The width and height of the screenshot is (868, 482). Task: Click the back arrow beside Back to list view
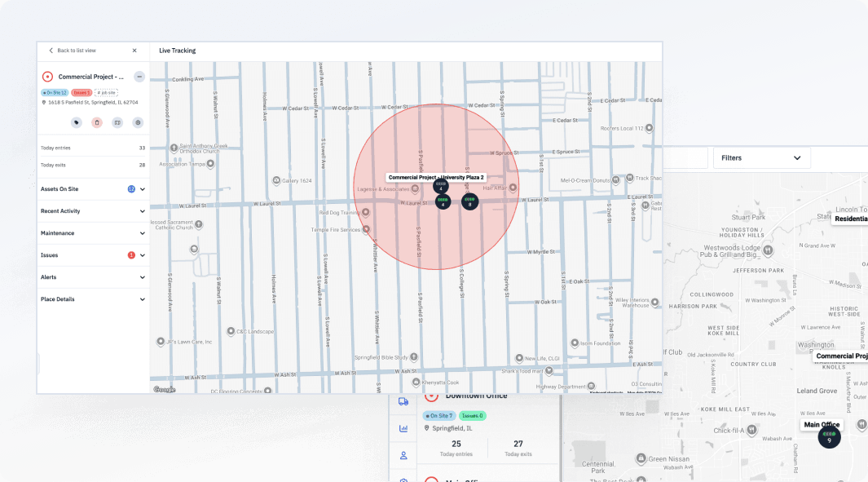pos(51,51)
